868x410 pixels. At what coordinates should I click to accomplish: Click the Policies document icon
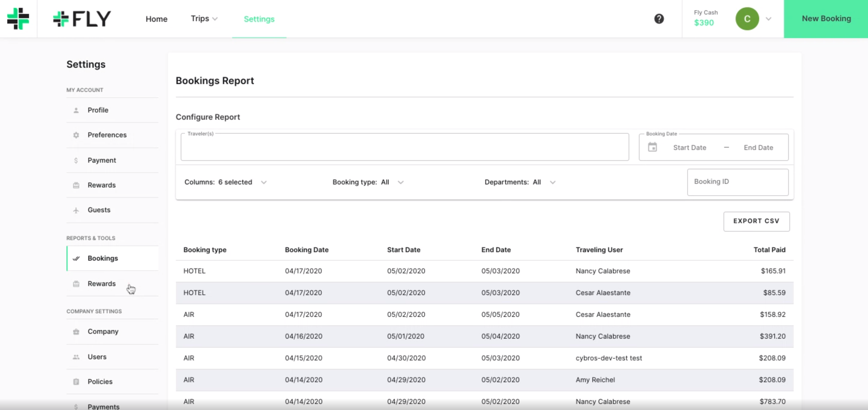pyautogui.click(x=76, y=382)
